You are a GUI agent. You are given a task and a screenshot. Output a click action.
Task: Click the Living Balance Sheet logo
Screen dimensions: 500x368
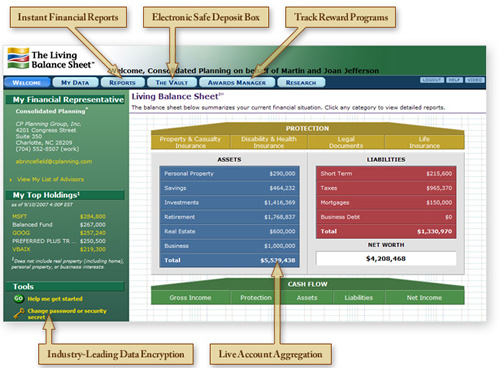[x=51, y=59]
